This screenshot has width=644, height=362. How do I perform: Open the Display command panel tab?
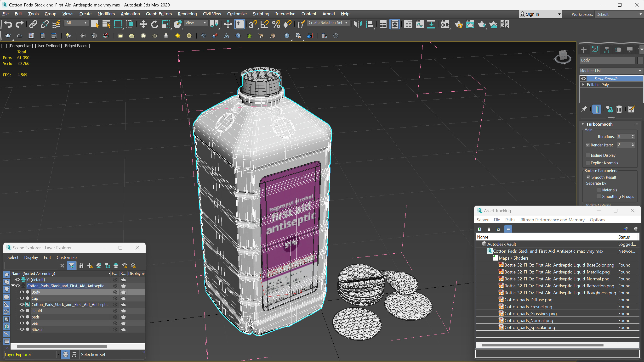[x=629, y=50]
